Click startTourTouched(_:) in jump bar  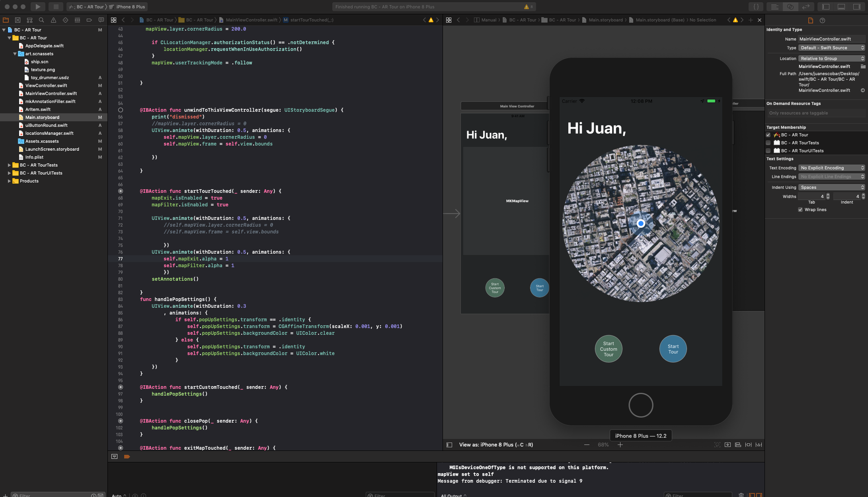pos(308,20)
